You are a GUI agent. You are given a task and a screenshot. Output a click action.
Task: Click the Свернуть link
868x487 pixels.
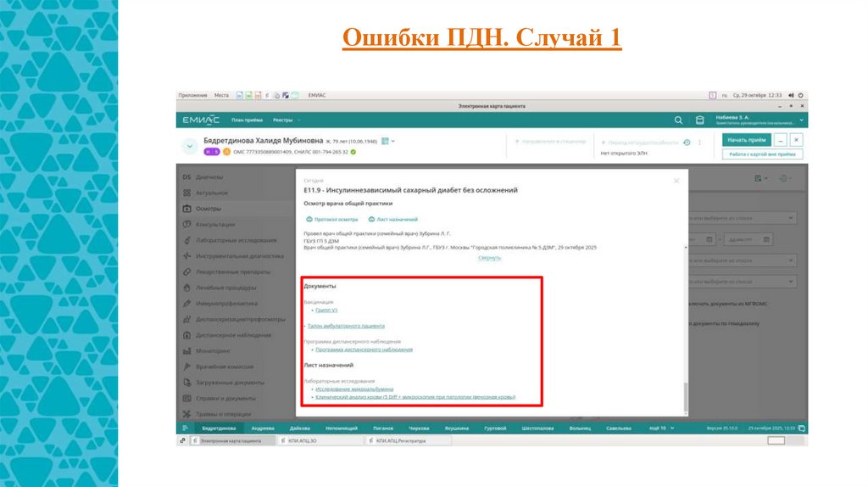[489, 258]
